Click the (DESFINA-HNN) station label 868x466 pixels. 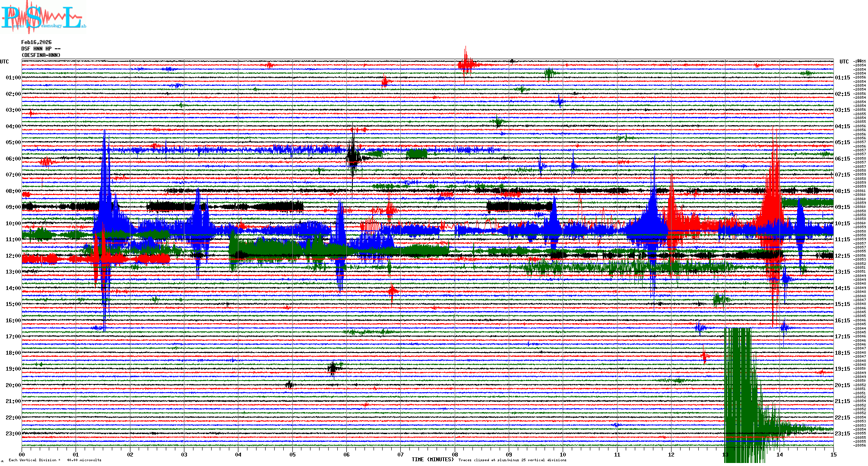tap(41, 55)
